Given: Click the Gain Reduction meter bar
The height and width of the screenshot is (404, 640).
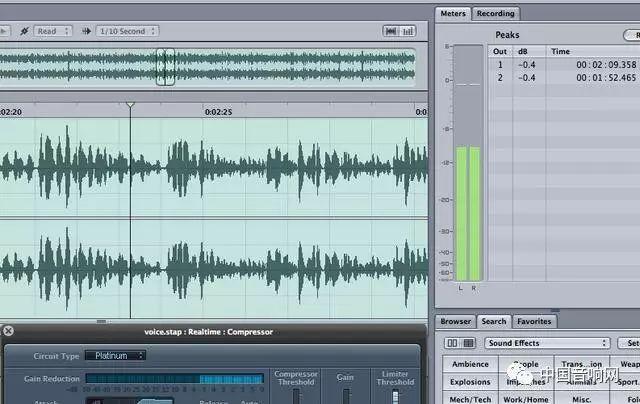Looking at the screenshot, I should click(x=175, y=379).
